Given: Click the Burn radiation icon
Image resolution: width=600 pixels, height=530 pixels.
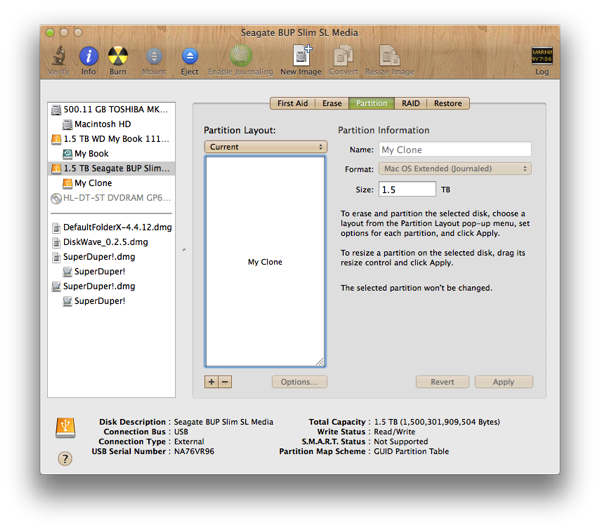Looking at the screenshot, I should [x=118, y=56].
